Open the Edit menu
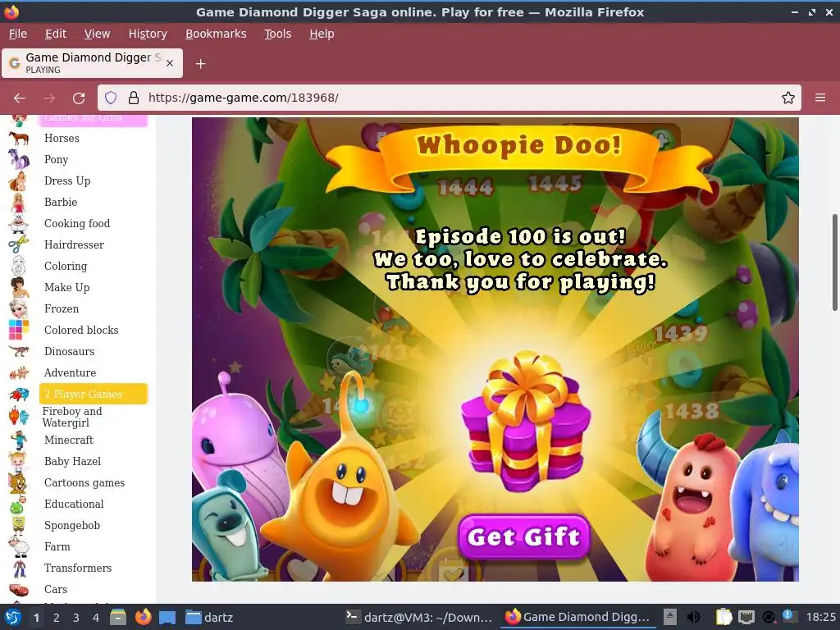The height and width of the screenshot is (630, 840). pos(56,34)
